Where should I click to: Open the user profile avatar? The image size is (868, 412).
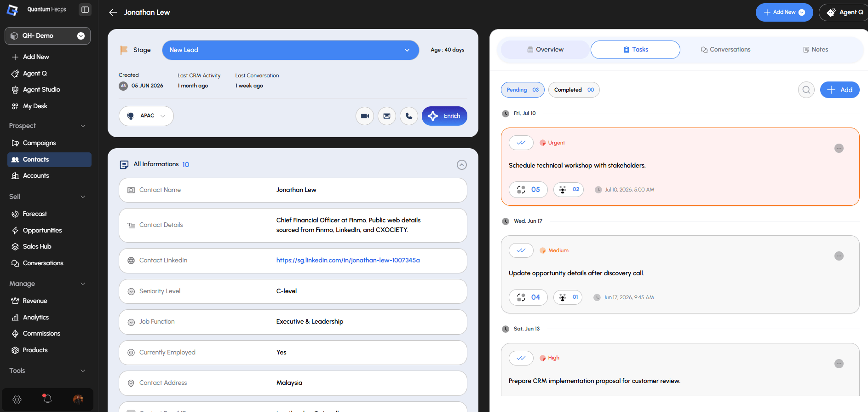coord(78,399)
